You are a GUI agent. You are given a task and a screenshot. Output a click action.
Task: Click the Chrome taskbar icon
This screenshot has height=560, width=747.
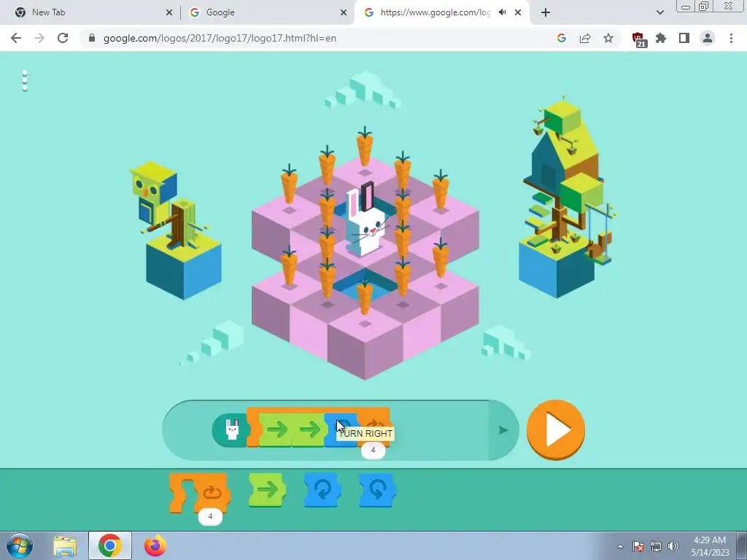click(x=110, y=545)
